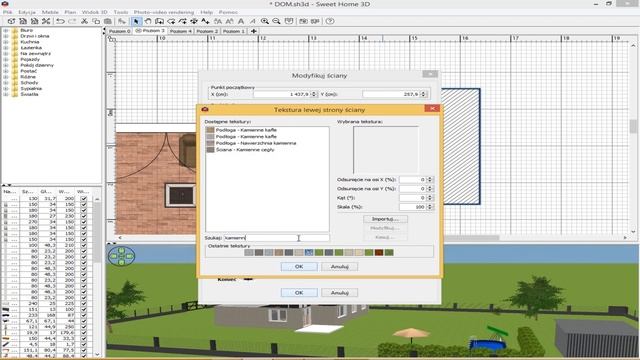The height and width of the screenshot is (360, 640).
Task: Expand the Pojazdy catalog folder
Action: coord(6,59)
